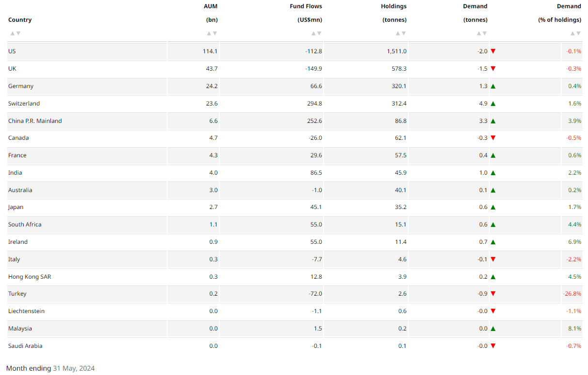Select the Saudi Arabia row label
The height and width of the screenshot is (375, 588).
[25, 346]
